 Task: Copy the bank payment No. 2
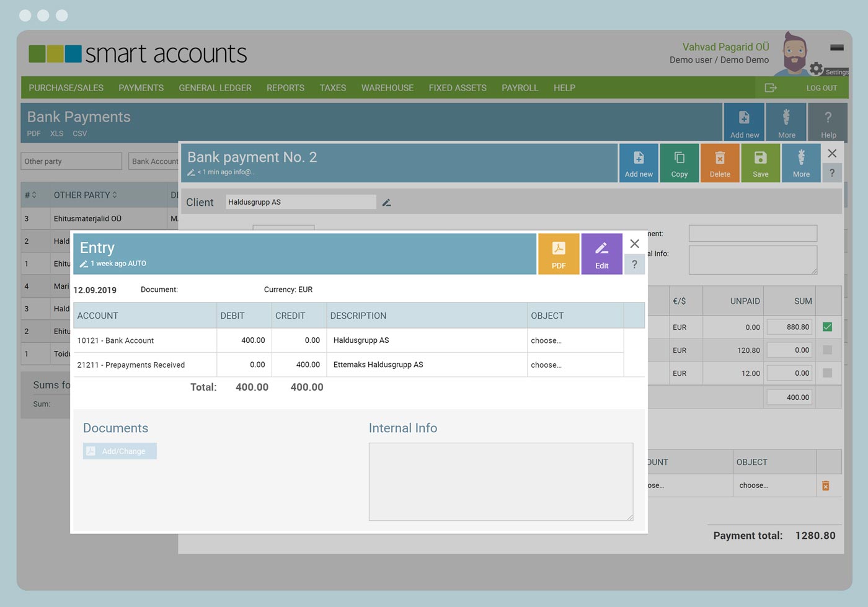tap(680, 163)
